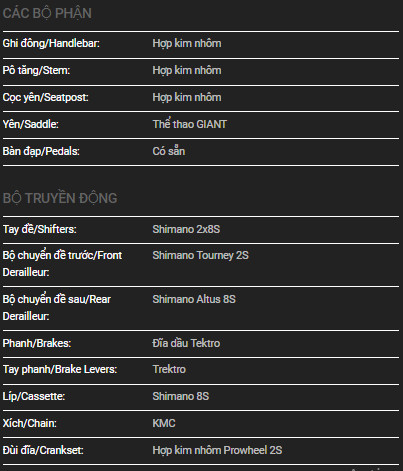This screenshot has width=403, height=471.
Task: Click the Bộ chuyển đề sau/Rear Derailleur label
Action: [x=57, y=308]
